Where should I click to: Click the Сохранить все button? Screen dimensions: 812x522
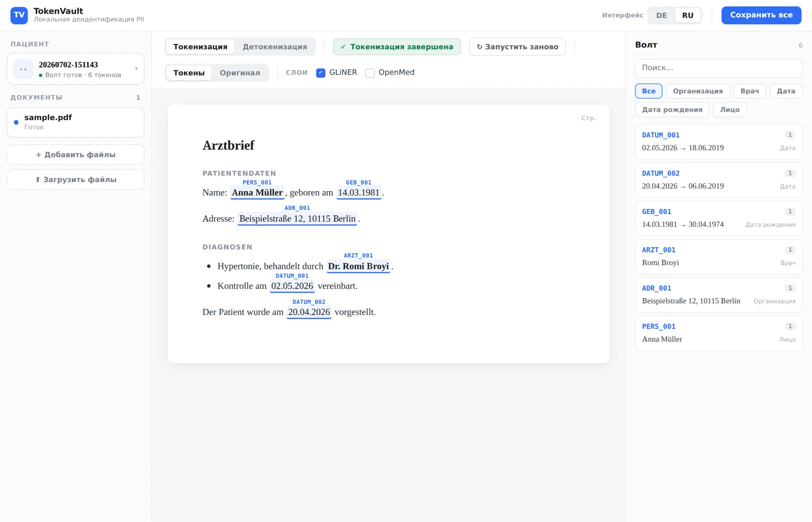pyautogui.click(x=761, y=15)
